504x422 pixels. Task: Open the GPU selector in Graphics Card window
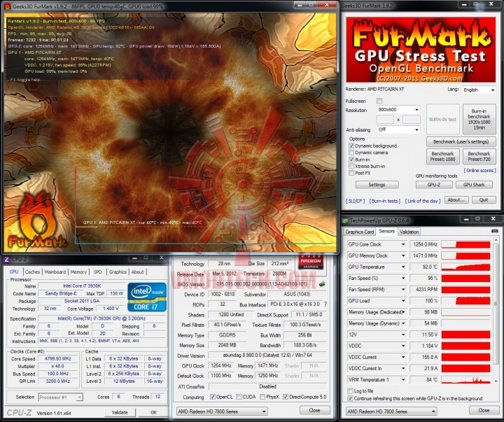tap(222, 411)
